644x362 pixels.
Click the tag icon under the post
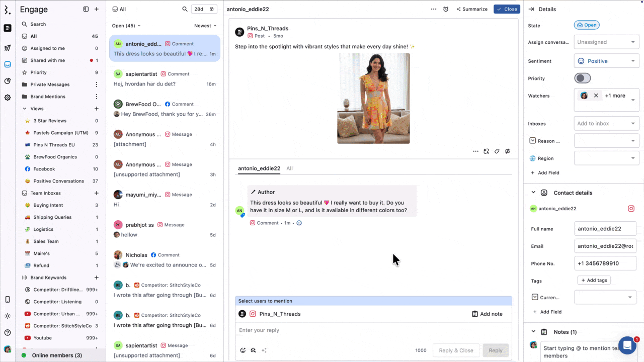[497, 151]
